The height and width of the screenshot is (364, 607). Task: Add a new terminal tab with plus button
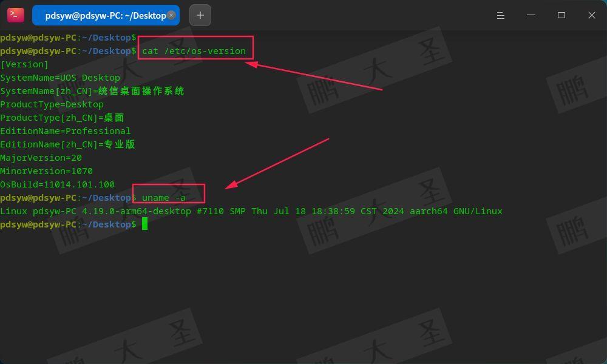200,15
